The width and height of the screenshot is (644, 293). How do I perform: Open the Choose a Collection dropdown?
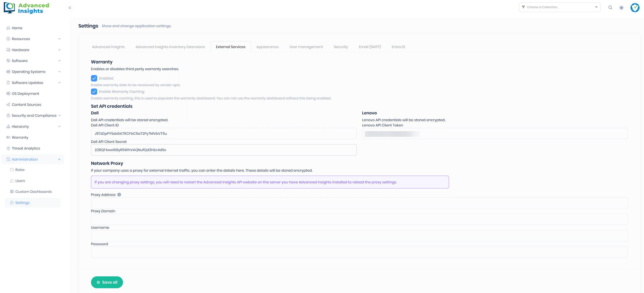click(x=559, y=7)
